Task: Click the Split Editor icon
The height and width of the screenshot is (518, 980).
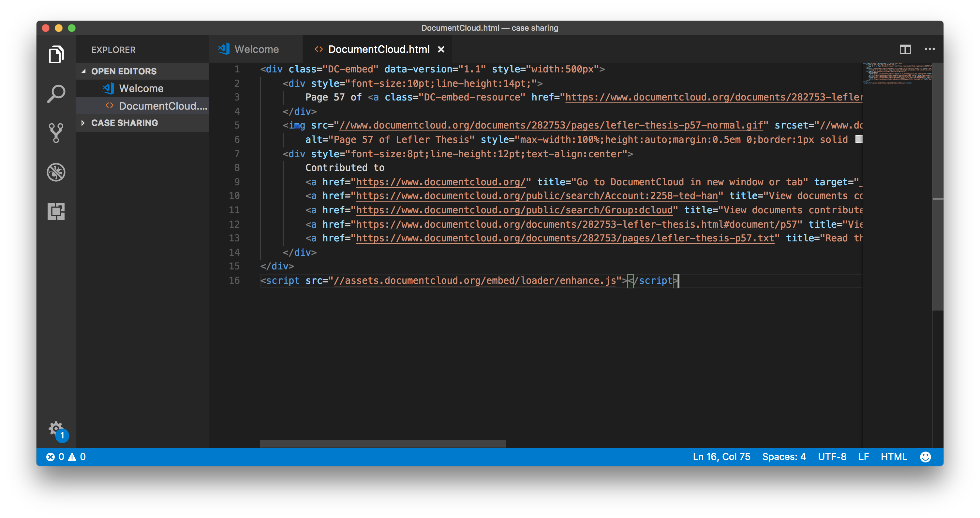Action: click(x=905, y=49)
